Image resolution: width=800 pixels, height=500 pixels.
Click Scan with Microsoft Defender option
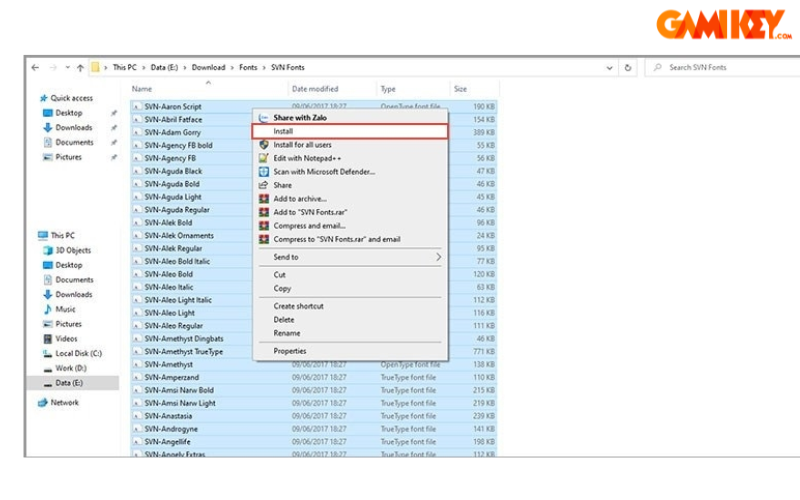point(324,171)
